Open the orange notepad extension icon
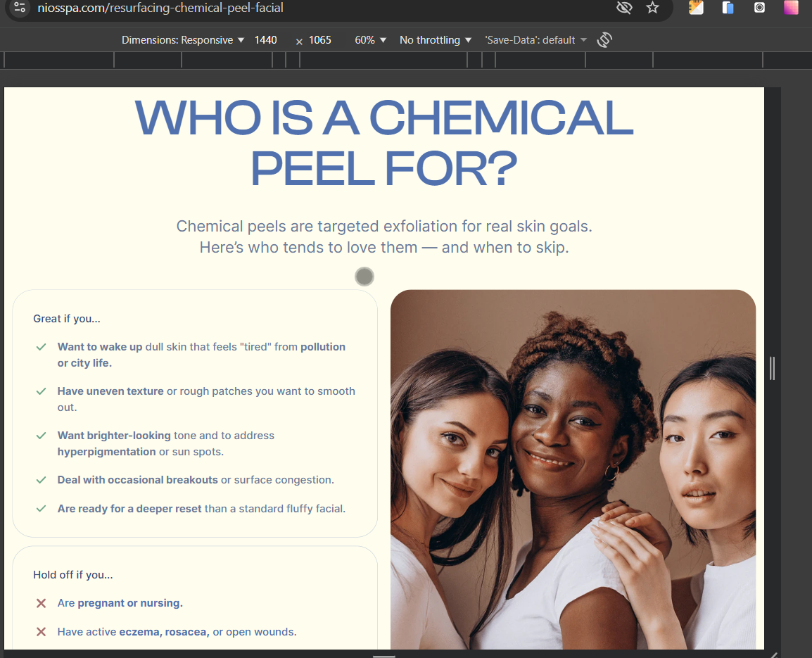812x658 pixels. point(696,8)
